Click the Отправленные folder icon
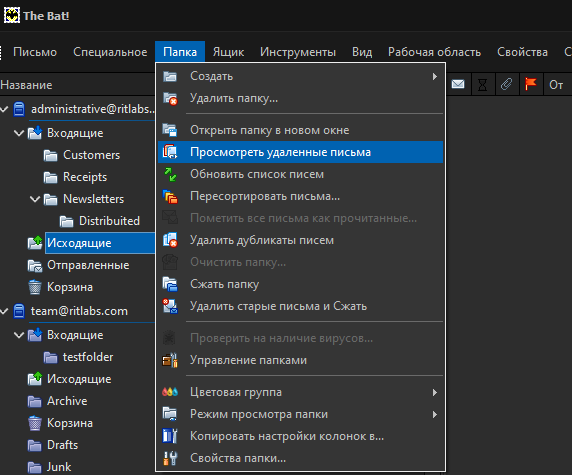This screenshot has width=572, height=475. click(35, 266)
